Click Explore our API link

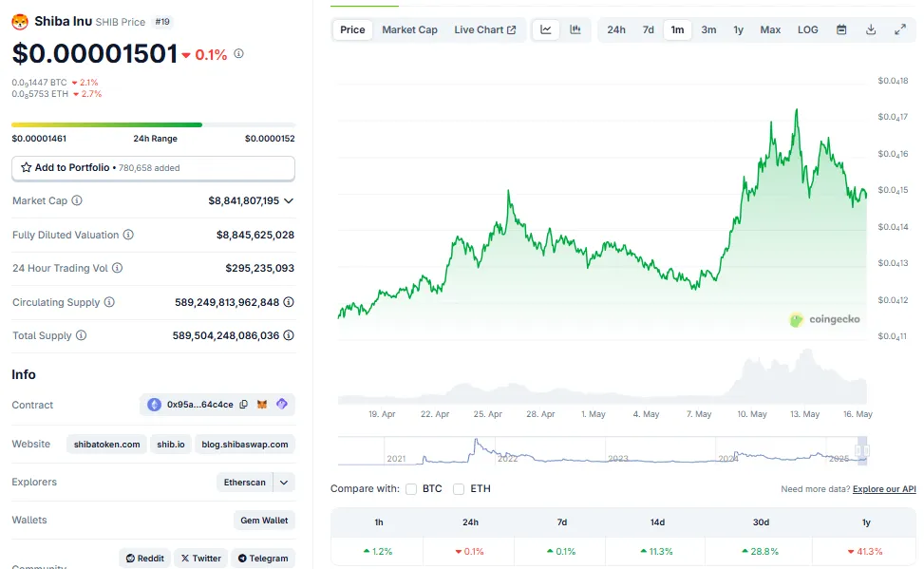click(884, 489)
